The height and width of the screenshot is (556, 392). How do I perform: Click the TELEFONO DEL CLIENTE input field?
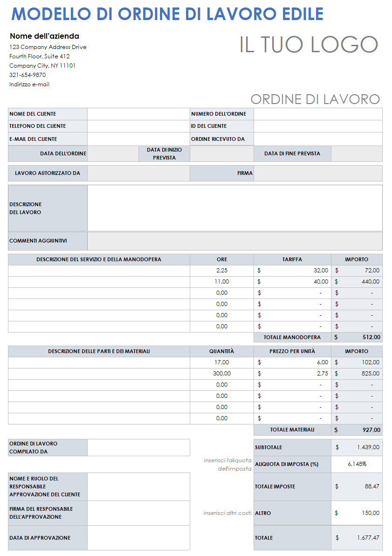[138, 126]
